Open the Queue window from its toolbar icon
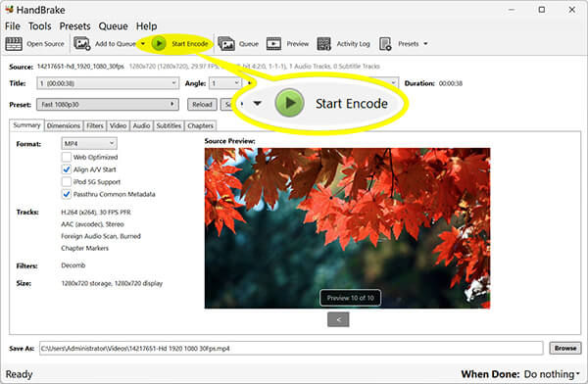 coord(226,44)
